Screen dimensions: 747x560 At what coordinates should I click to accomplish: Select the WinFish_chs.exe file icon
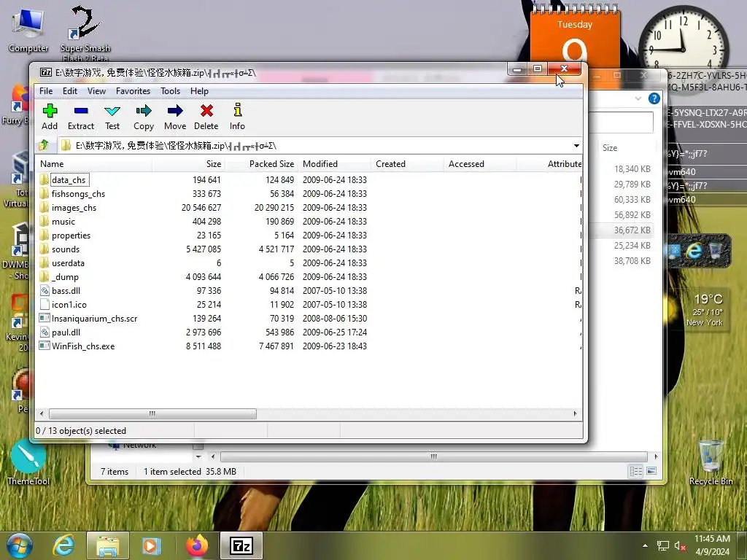pos(44,346)
